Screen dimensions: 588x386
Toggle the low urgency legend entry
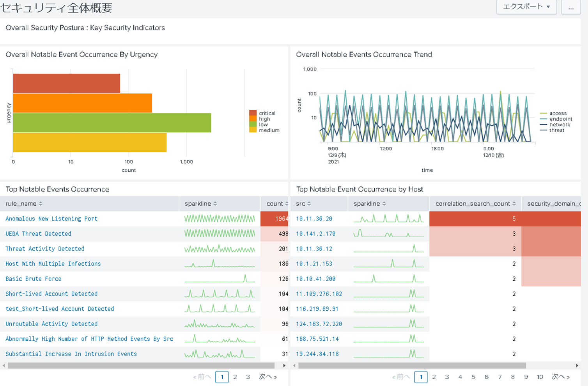coord(263,125)
